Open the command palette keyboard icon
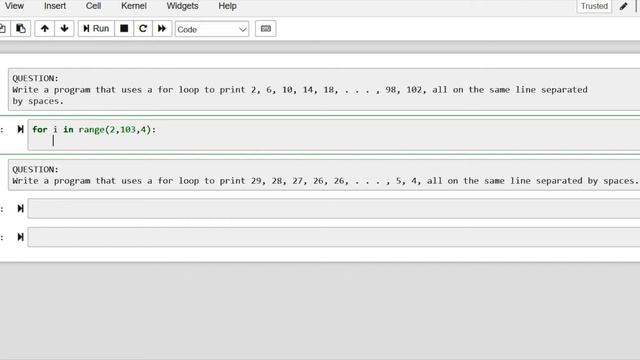 coord(266,29)
